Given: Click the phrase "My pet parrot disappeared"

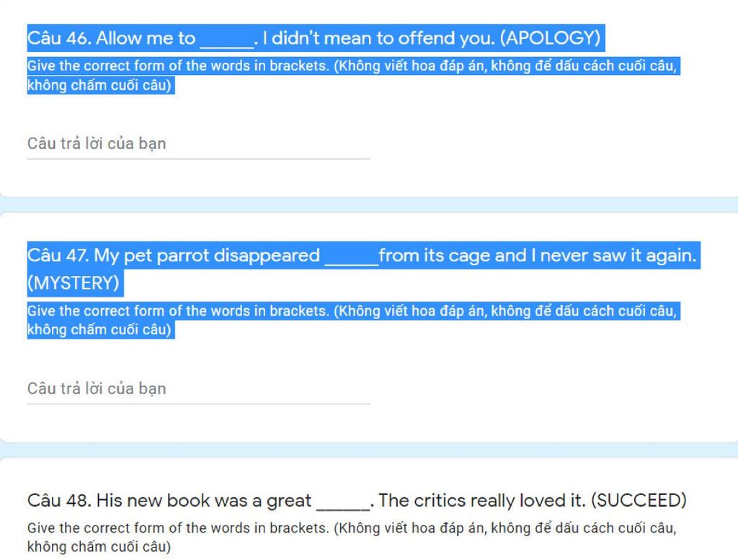Looking at the screenshot, I should tap(208, 256).
